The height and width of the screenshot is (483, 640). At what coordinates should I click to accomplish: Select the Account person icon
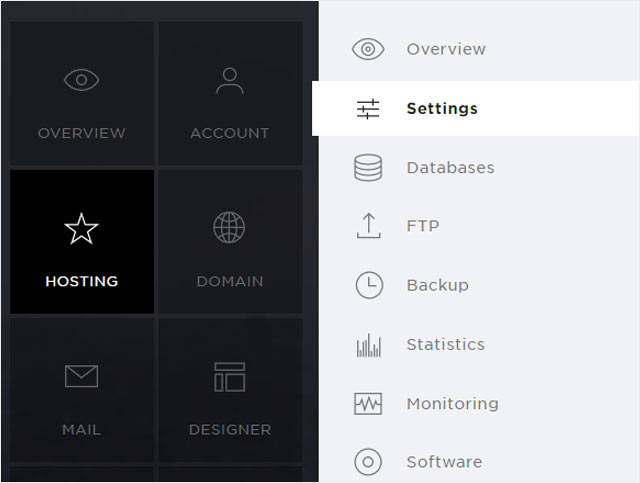(230, 81)
